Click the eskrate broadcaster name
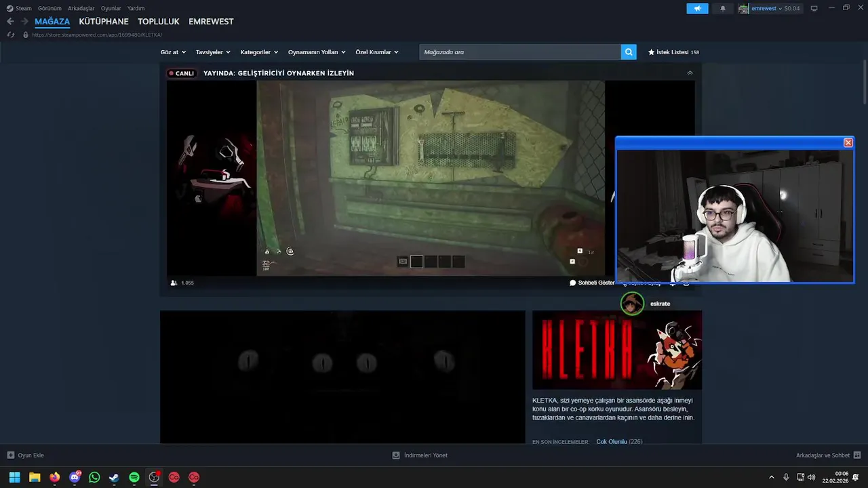The image size is (868, 488). [x=660, y=304]
